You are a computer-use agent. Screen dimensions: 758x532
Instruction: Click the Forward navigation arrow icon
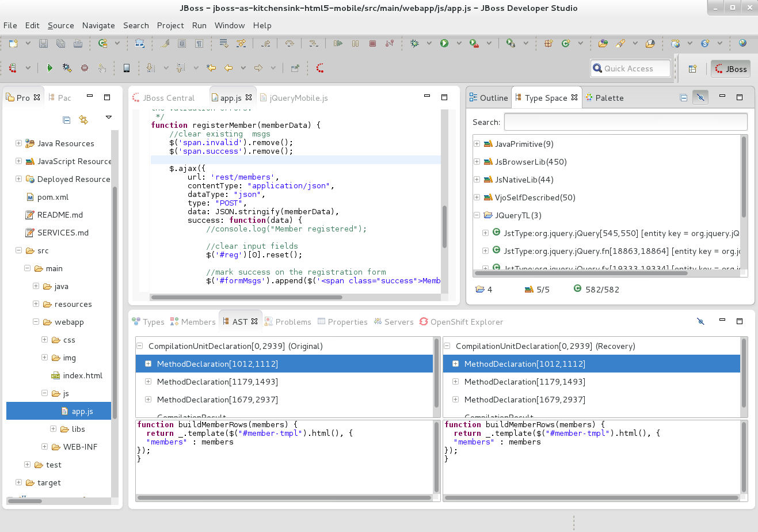click(258, 68)
